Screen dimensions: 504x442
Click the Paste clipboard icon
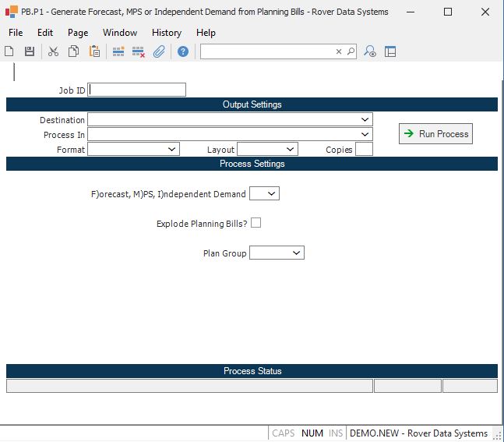(94, 51)
